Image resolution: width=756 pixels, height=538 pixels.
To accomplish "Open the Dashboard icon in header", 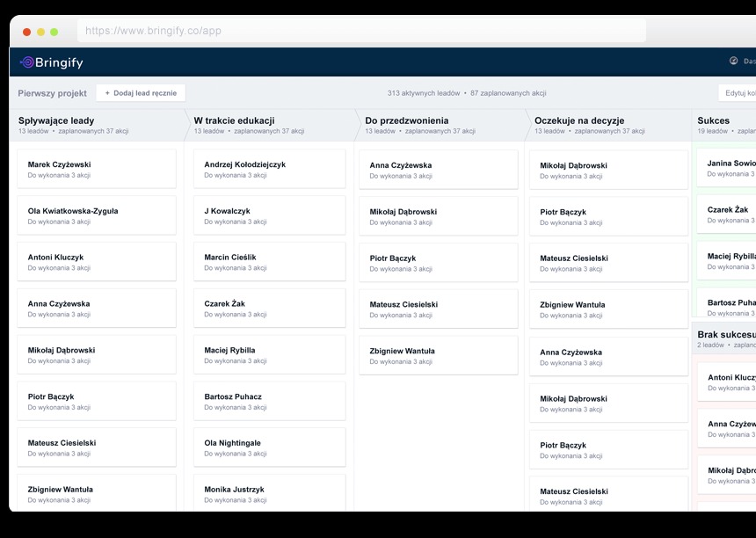I will (734, 62).
